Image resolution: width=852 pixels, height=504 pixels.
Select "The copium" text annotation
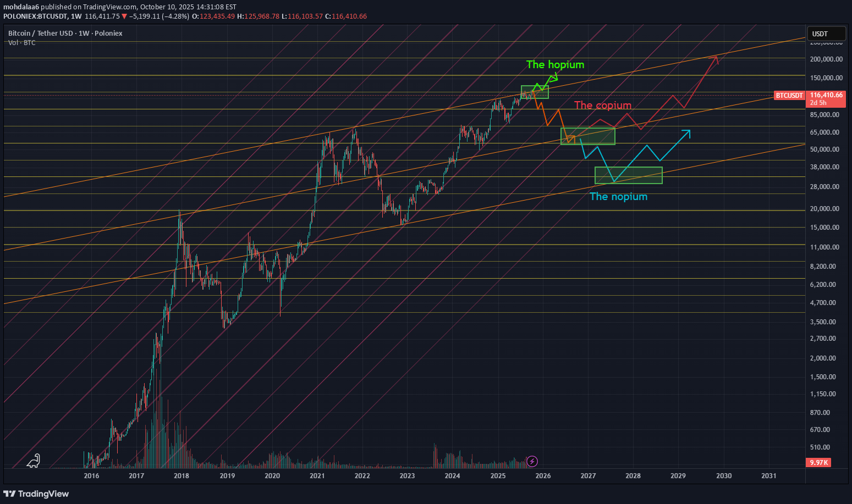click(602, 105)
